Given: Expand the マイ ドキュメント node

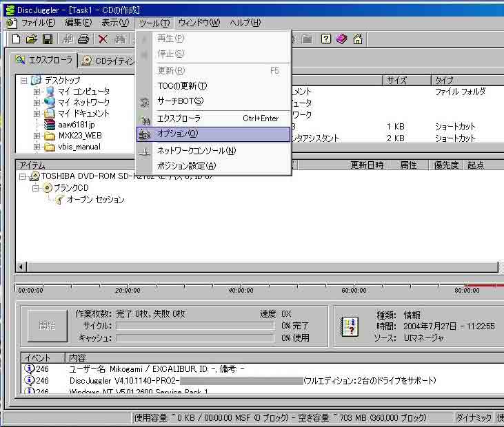Looking at the screenshot, I should click(37, 114).
